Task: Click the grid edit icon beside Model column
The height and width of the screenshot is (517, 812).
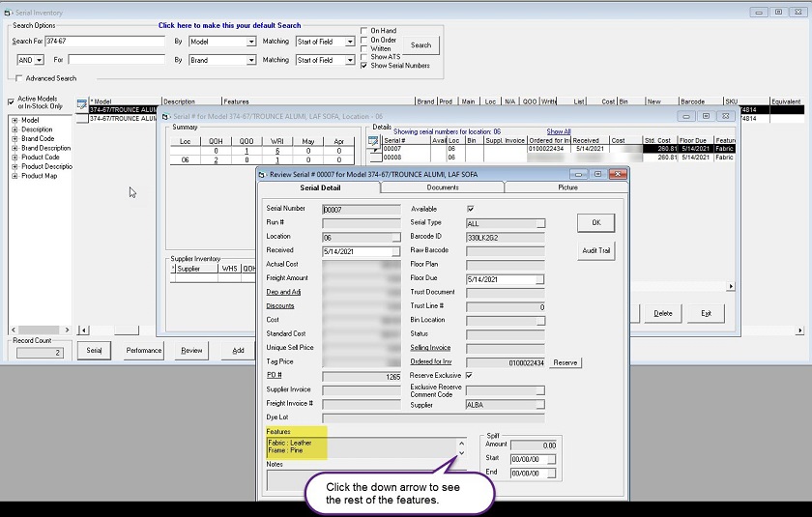Action: click(x=82, y=103)
